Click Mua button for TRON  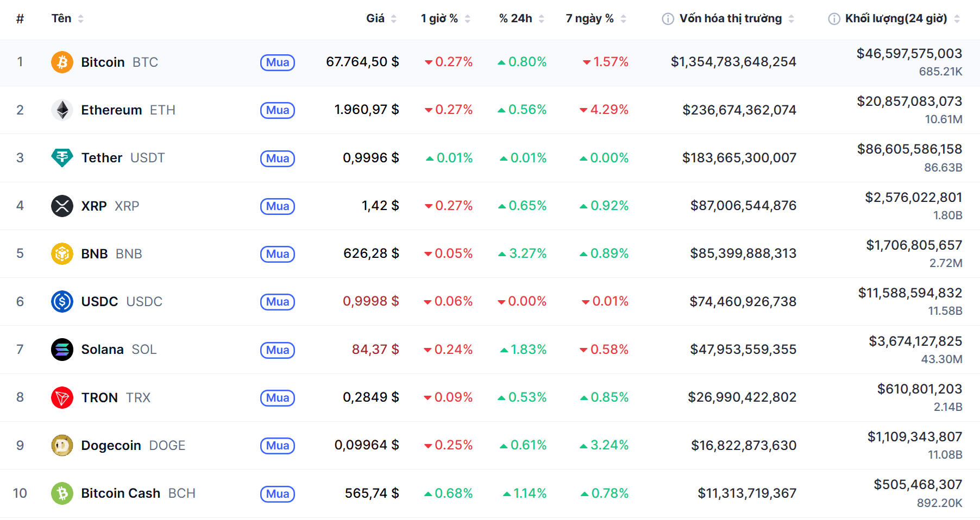pyautogui.click(x=278, y=398)
